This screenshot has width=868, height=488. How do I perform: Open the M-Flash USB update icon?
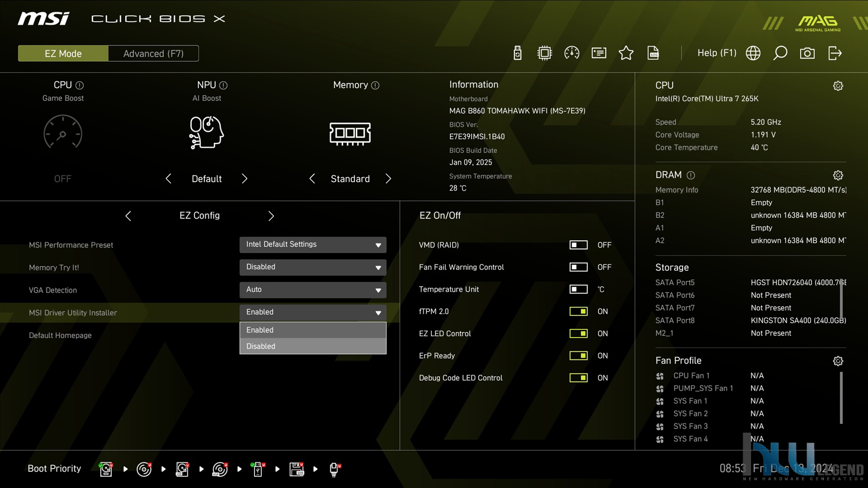[x=518, y=53]
